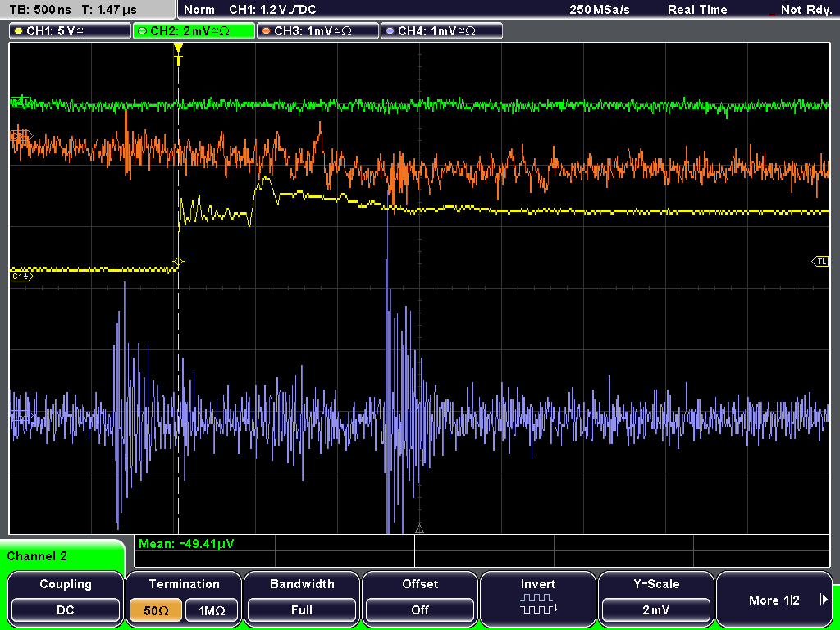Click the CH4 ground level marker
The height and width of the screenshot is (630, 840).
(x=22, y=418)
